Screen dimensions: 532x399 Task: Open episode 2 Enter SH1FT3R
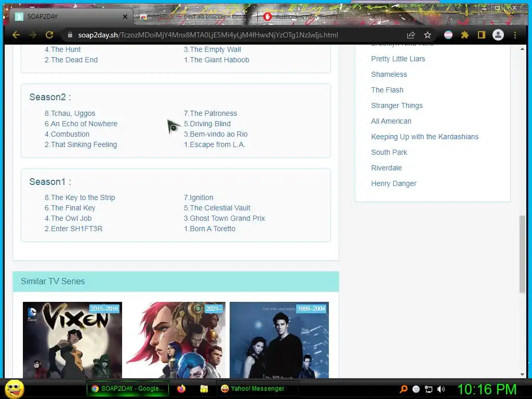(x=74, y=229)
